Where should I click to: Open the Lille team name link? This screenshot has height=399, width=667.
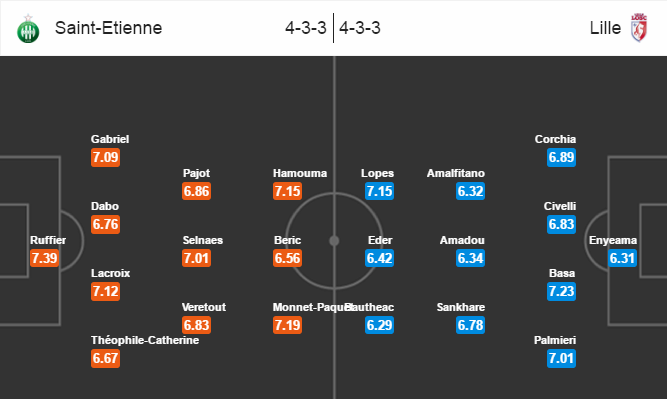(x=605, y=28)
